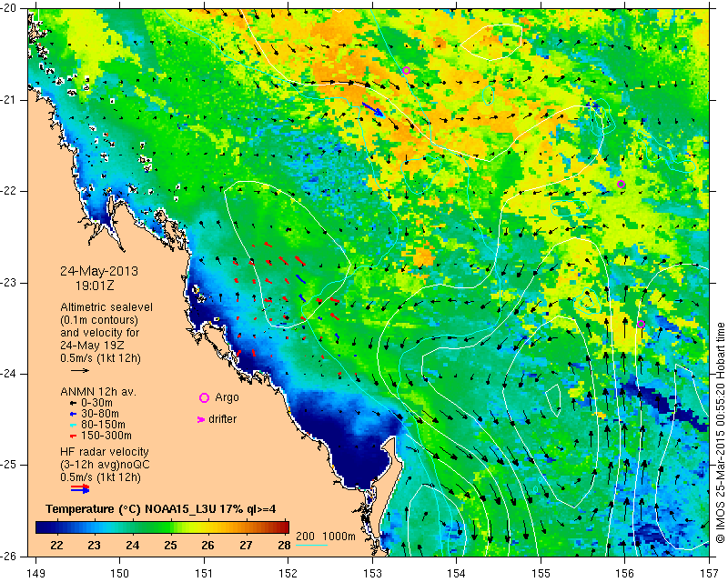The height and width of the screenshot is (582, 728).
Task: Click the longitude axis label "153"
Action: (x=372, y=574)
